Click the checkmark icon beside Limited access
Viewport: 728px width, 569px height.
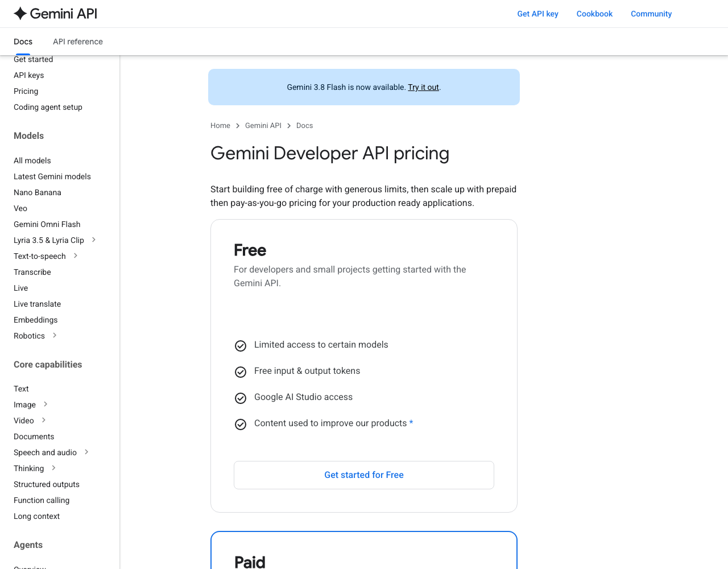[241, 346]
